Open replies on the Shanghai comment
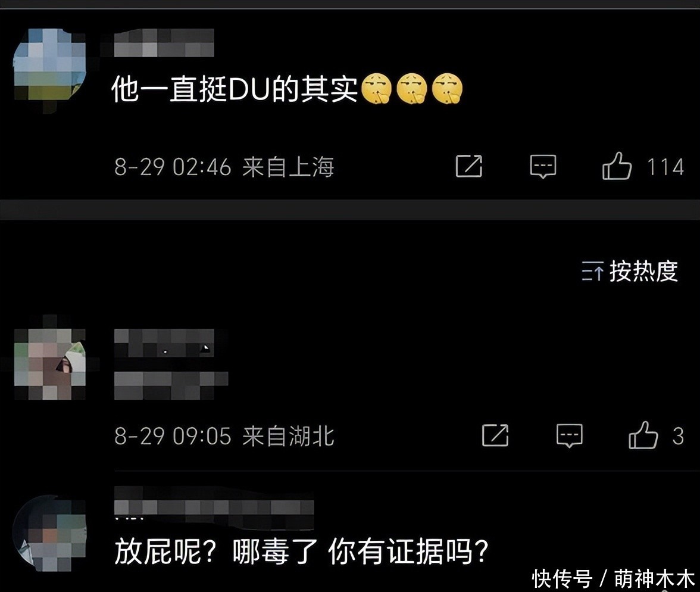 click(543, 167)
